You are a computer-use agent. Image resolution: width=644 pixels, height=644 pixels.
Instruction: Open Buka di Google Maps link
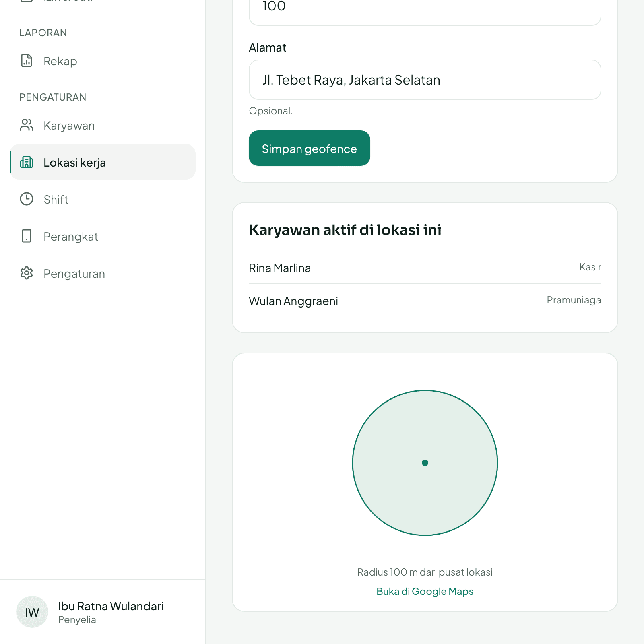click(425, 591)
